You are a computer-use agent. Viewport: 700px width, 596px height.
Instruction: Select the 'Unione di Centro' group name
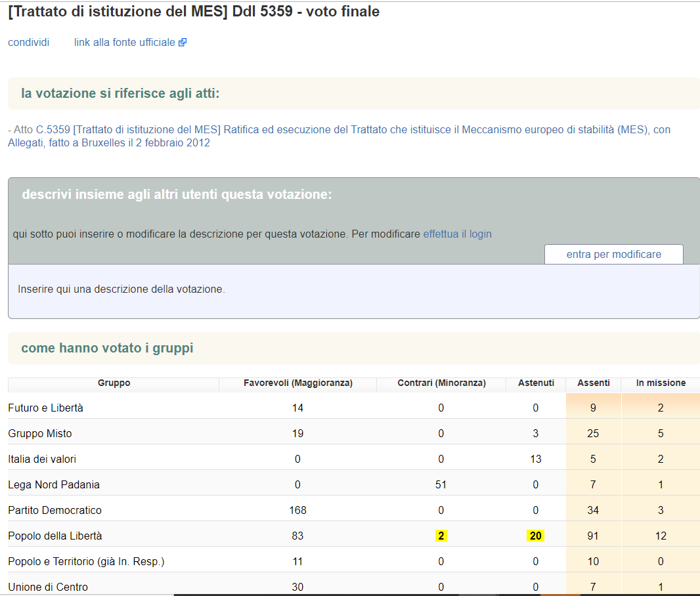pyautogui.click(x=48, y=587)
